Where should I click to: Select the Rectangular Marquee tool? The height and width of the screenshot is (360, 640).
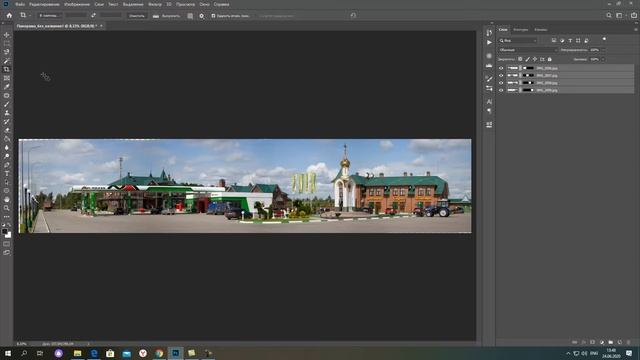click(7, 43)
